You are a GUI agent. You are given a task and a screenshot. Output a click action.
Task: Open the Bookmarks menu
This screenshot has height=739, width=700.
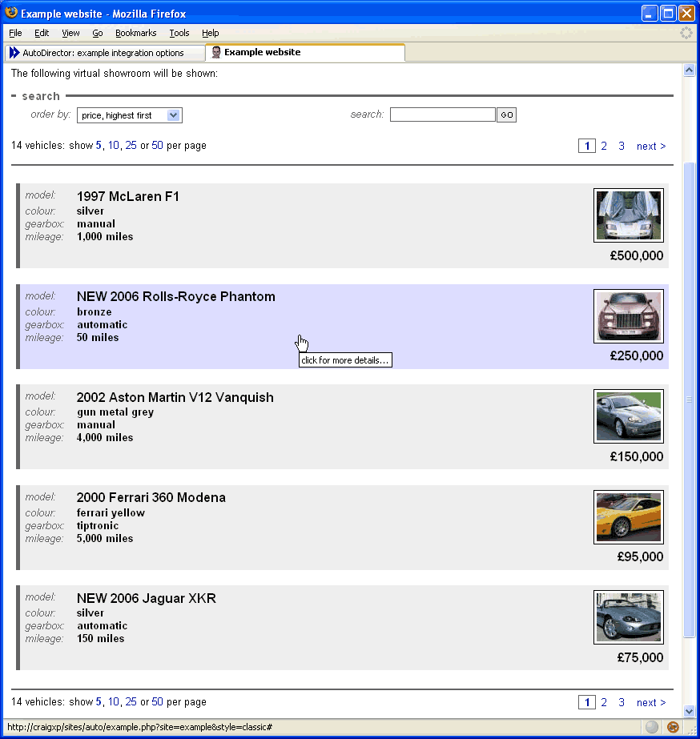[x=136, y=33]
